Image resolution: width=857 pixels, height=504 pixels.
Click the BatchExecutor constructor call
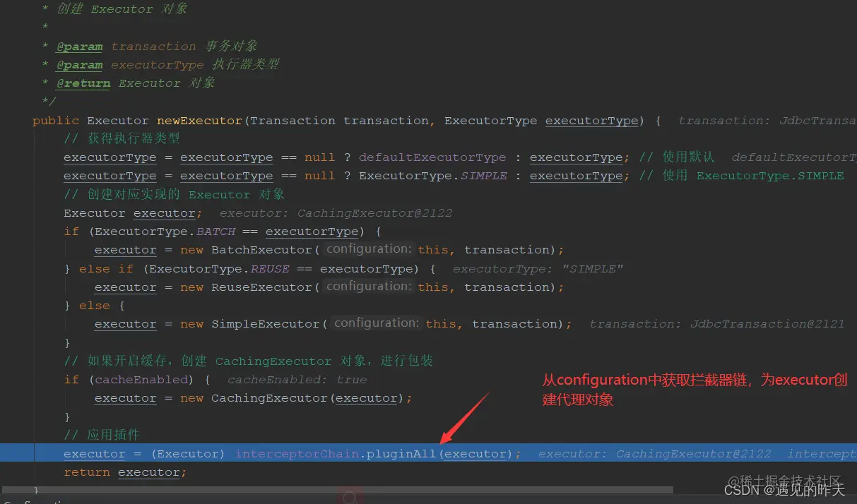pyautogui.click(x=261, y=250)
